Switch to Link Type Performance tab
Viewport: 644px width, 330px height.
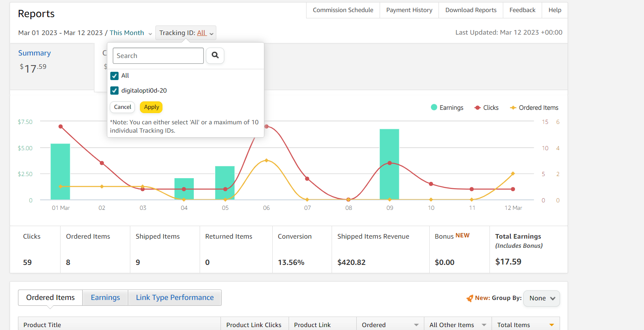(x=175, y=297)
